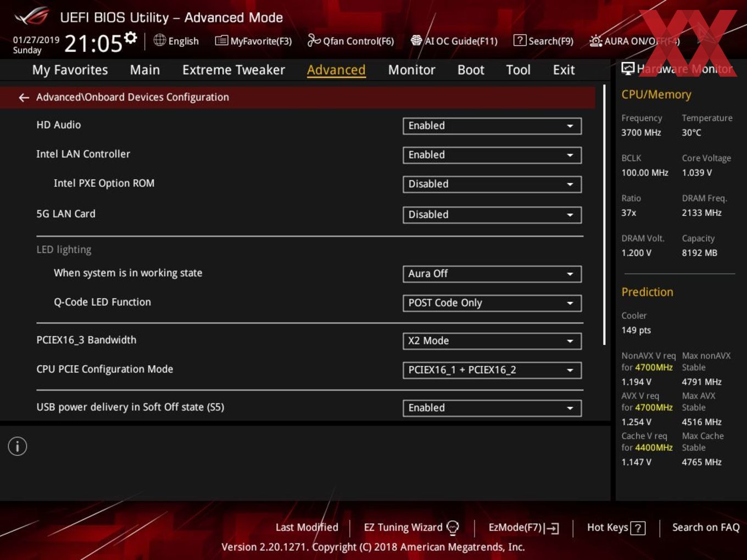Open AI OC Guide(F11)
This screenshot has height=560, width=747.
pos(454,41)
